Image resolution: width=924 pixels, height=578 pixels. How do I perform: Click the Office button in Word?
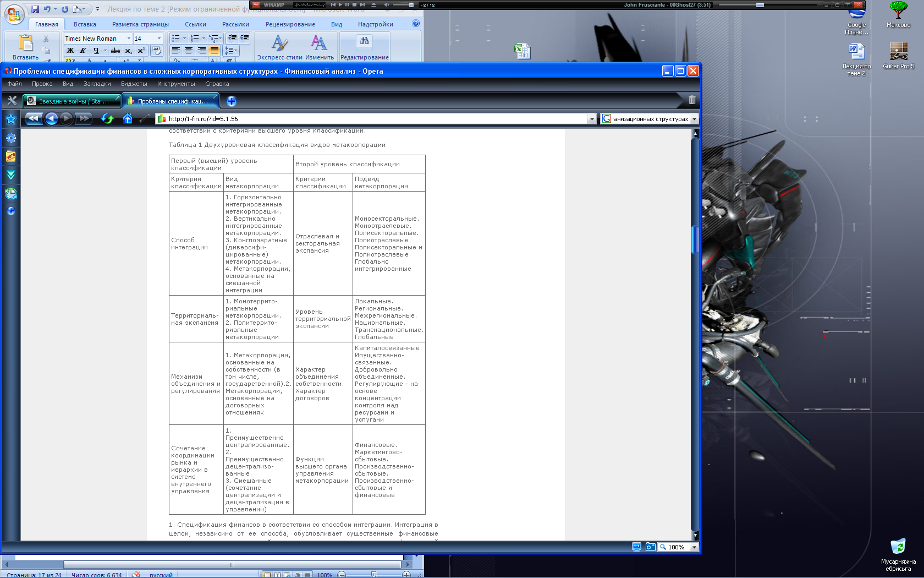[x=14, y=14]
